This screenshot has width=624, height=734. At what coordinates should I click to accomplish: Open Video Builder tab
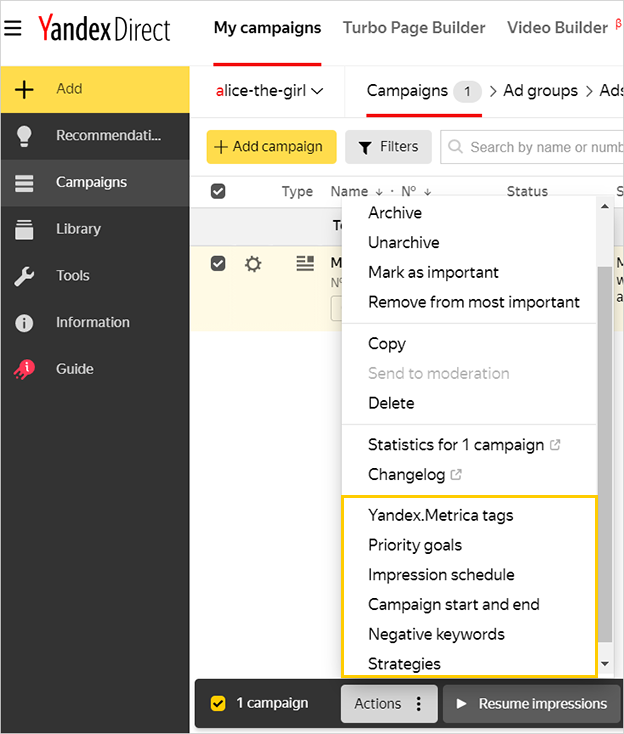click(557, 28)
